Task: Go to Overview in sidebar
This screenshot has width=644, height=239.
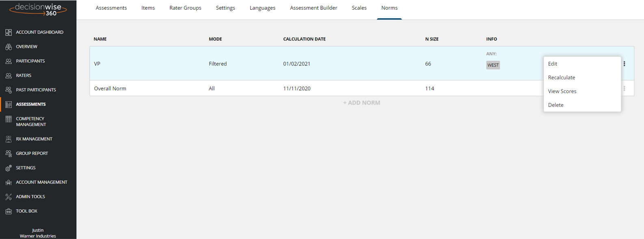Action: coord(27,47)
